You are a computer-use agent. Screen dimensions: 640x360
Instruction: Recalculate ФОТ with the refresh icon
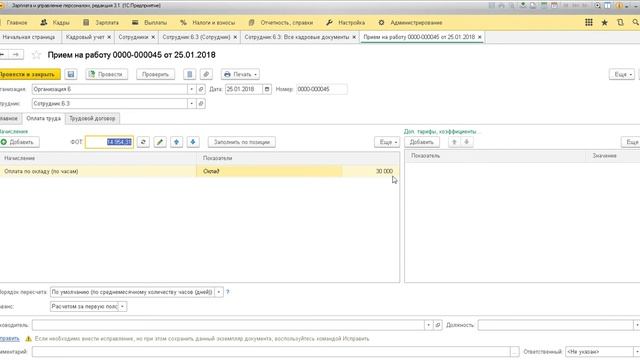tap(143, 142)
